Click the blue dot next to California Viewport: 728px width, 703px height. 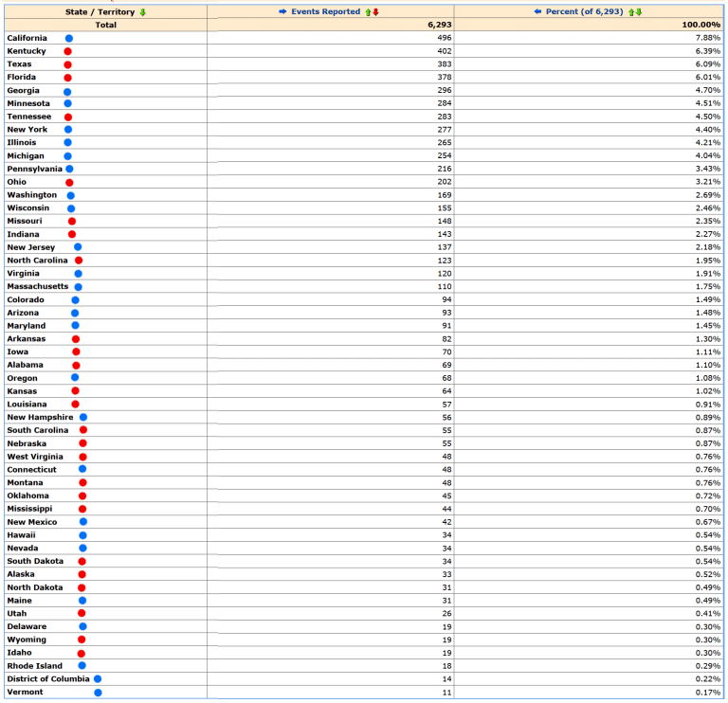pos(69,39)
